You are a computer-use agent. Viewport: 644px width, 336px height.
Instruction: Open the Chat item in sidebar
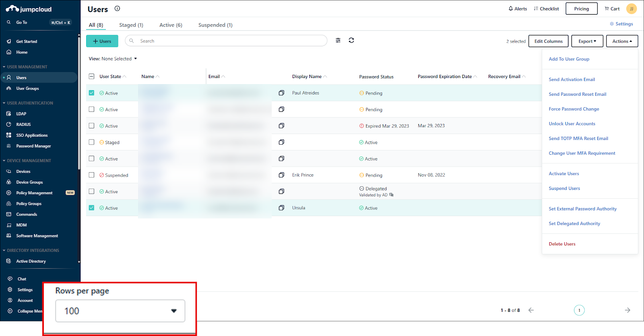22,279
